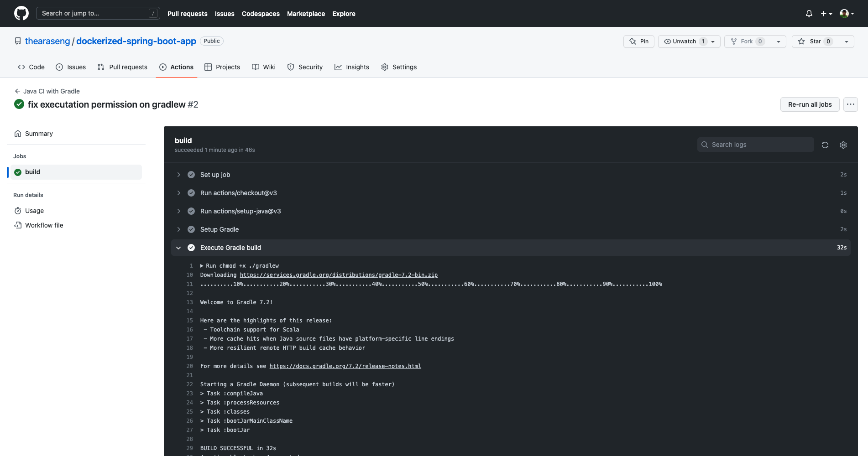Open Marketplace in top bar

pos(306,14)
